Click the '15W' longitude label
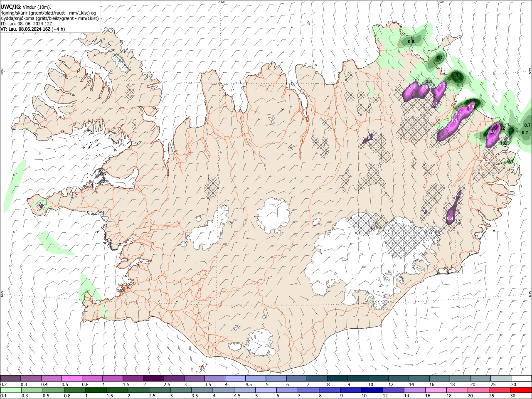This screenshot has height=399, width=532. point(440,2)
